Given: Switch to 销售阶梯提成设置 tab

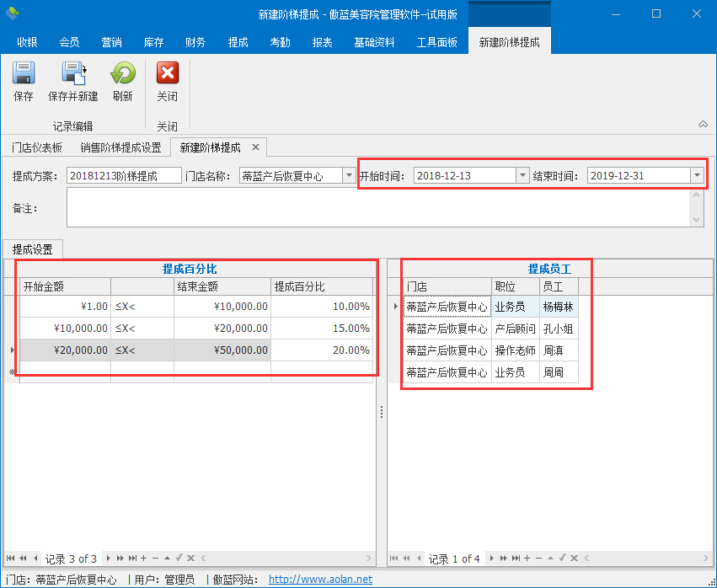Looking at the screenshot, I should pos(120,147).
